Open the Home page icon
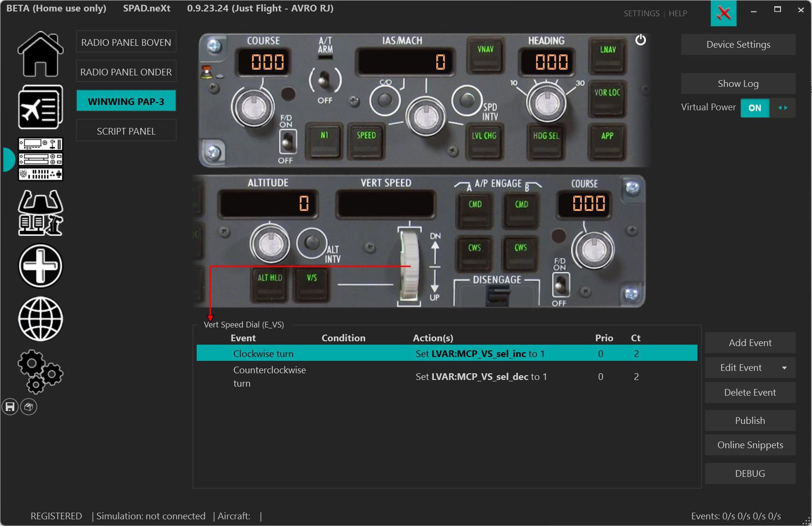Image resolution: width=812 pixels, height=526 pixels. tap(41, 54)
